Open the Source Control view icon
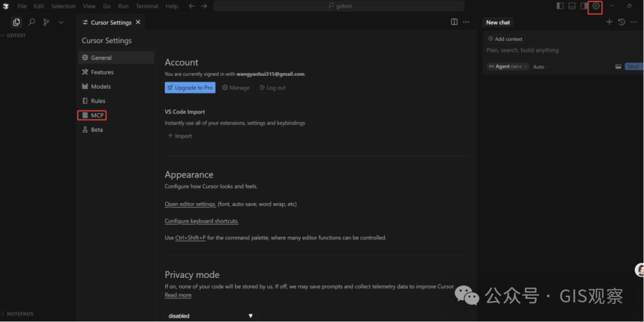This screenshot has width=644, height=322. 46,22
